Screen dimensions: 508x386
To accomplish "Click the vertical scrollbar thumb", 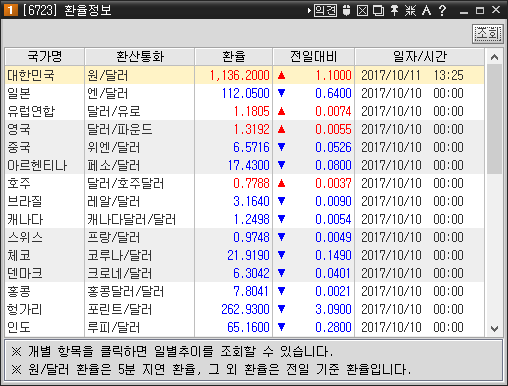I will click(x=494, y=119).
